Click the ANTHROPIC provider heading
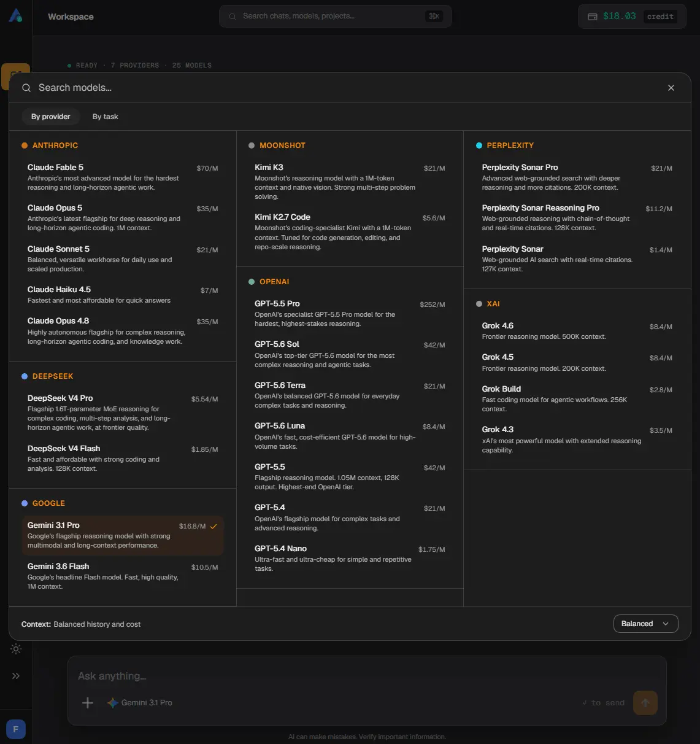 point(55,145)
